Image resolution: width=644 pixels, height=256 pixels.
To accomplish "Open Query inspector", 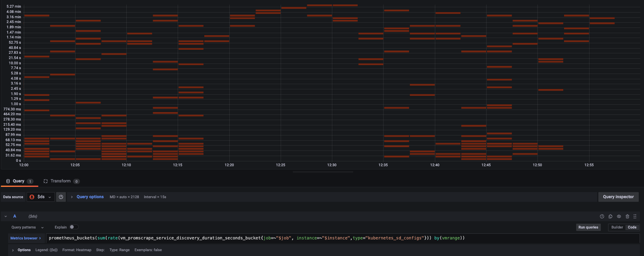I will pos(618,197).
